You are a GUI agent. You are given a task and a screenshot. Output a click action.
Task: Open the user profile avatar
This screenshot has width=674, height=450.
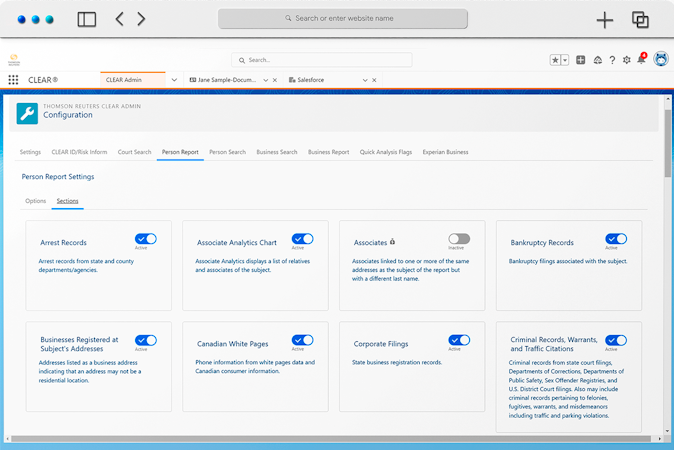pyautogui.click(x=661, y=59)
